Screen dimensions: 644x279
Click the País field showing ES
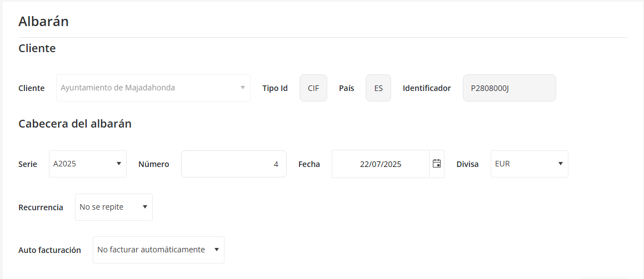click(x=378, y=88)
